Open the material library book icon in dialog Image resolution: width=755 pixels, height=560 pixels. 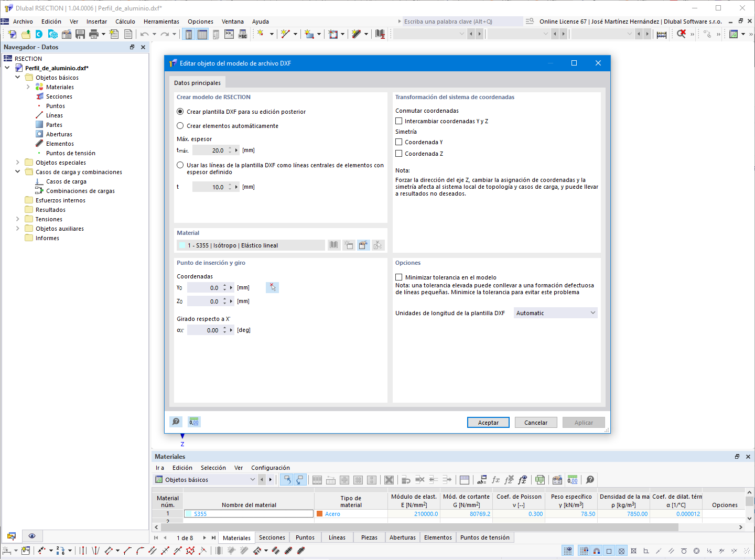334,245
